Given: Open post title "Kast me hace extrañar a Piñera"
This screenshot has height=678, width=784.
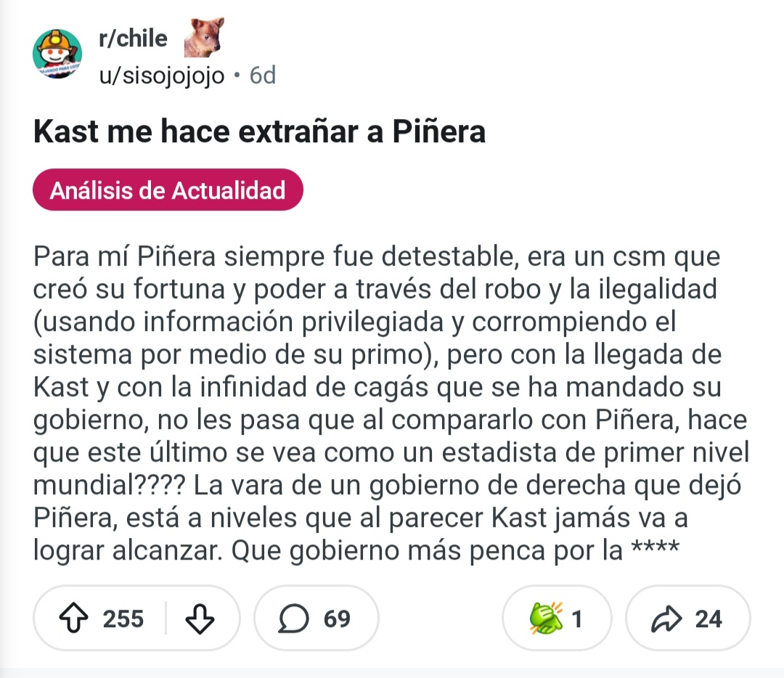Looking at the screenshot, I should (259, 132).
